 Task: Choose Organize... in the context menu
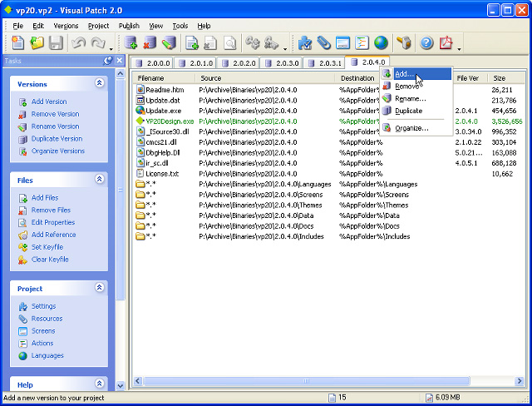click(x=416, y=128)
